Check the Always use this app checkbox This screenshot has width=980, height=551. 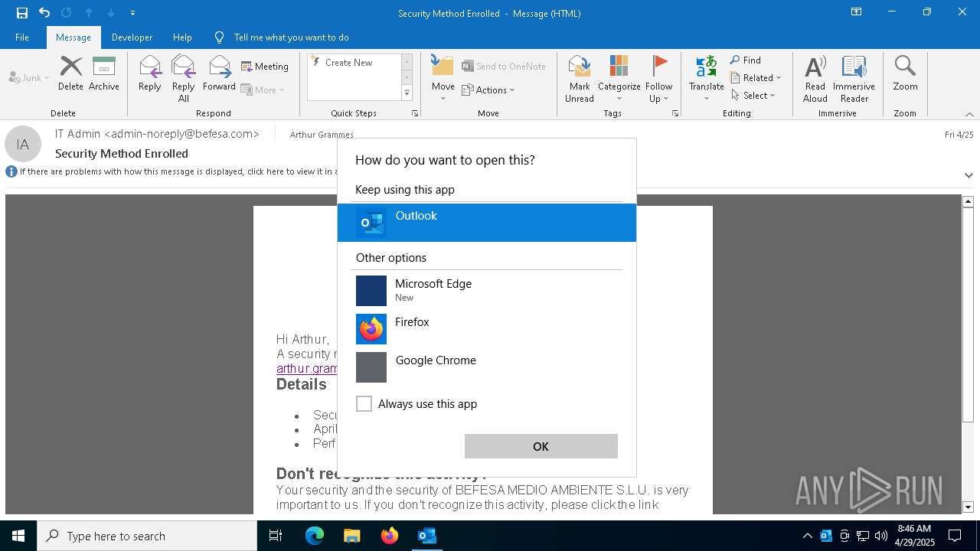click(364, 403)
